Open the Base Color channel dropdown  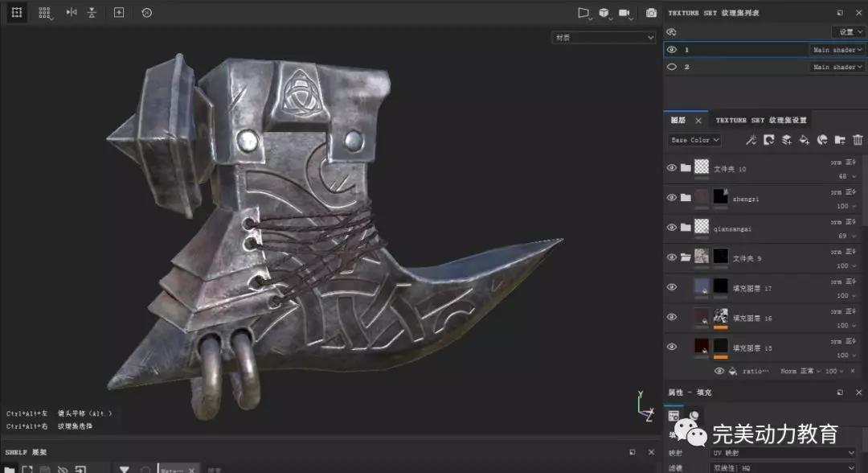click(694, 140)
